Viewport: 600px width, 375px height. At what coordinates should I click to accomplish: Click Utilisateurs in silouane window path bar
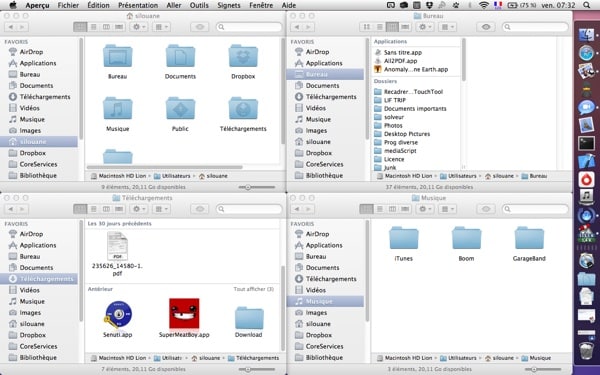click(172, 176)
